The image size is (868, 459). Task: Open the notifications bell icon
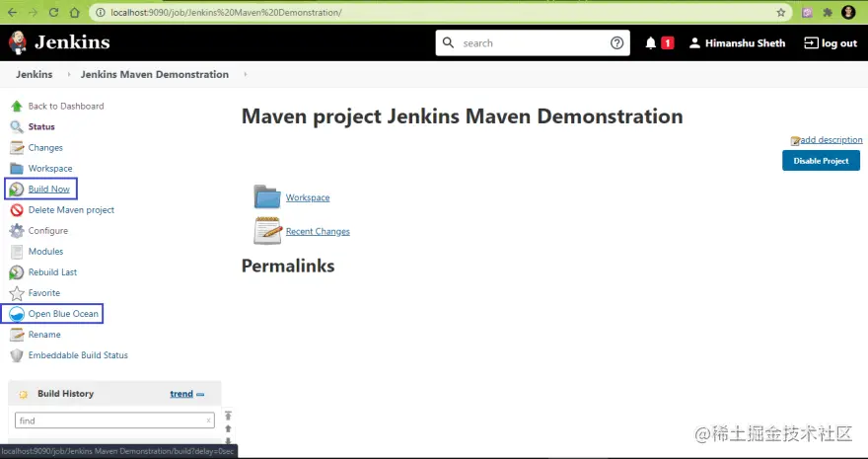pyautogui.click(x=650, y=43)
